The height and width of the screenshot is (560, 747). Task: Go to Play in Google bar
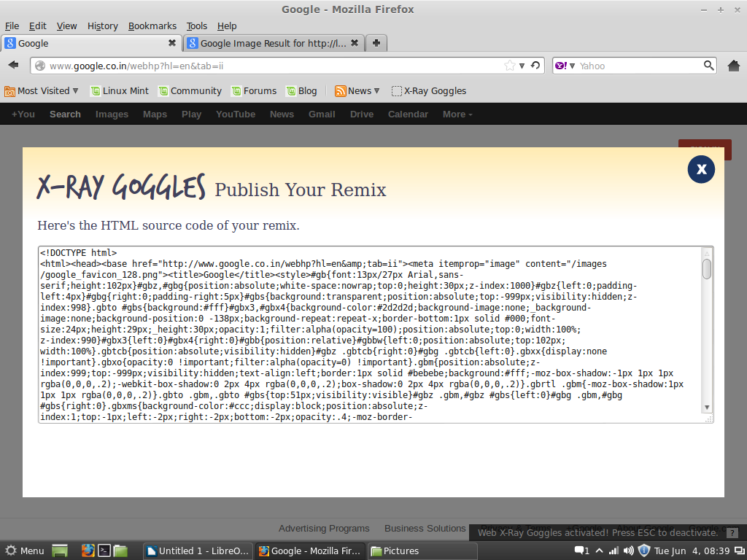pyautogui.click(x=192, y=114)
